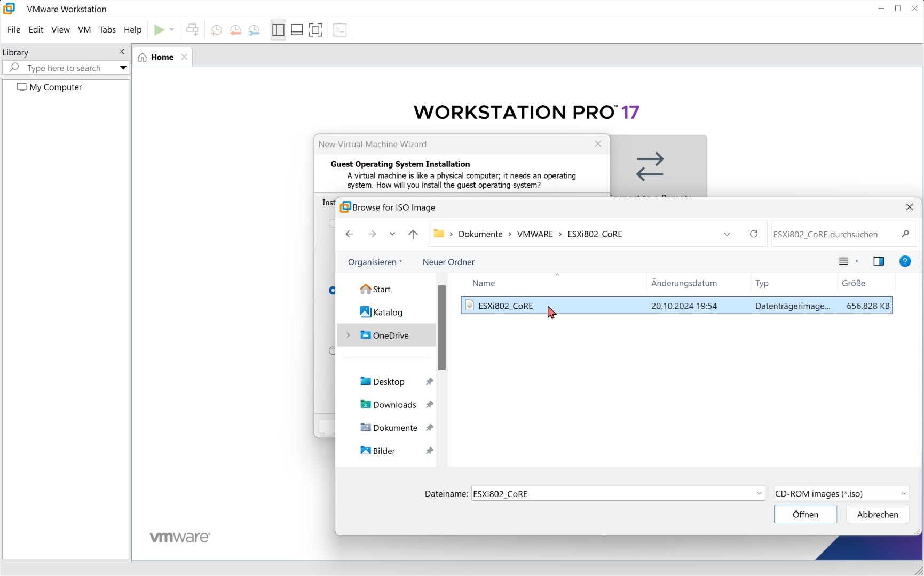Click Dokumente in the breadcrumb path

pyautogui.click(x=480, y=234)
